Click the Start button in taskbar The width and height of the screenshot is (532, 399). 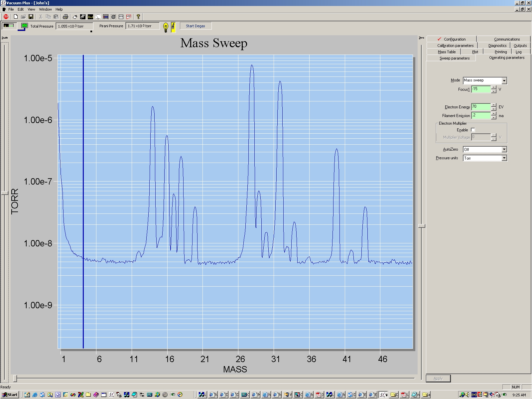pos(10,395)
